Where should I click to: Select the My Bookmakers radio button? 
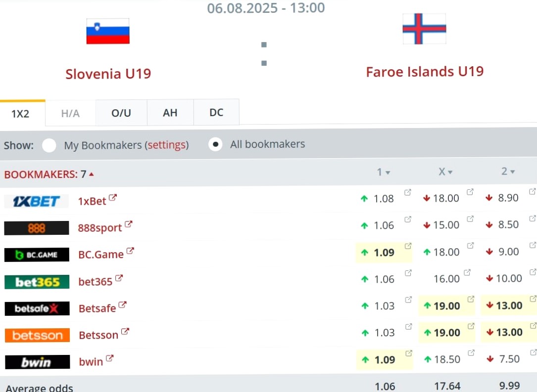pos(49,145)
